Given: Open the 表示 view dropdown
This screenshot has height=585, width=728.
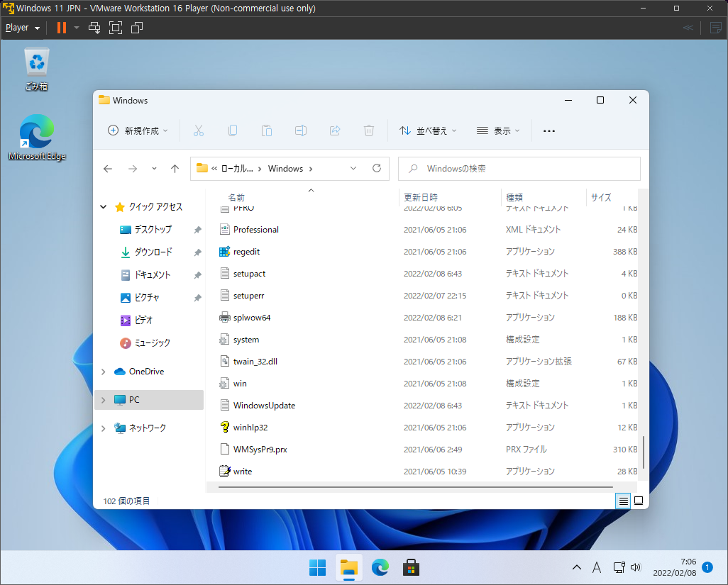Looking at the screenshot, I should 498,130.
